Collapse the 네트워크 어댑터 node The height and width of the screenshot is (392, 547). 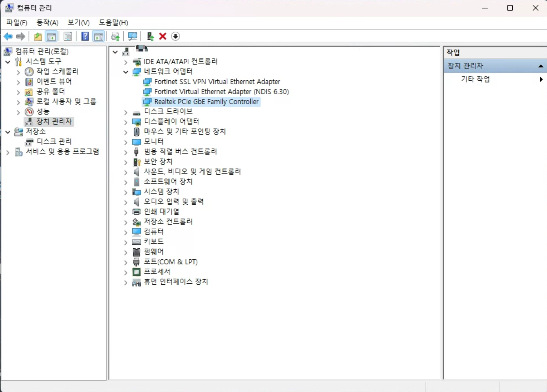[x=125, y=72]
